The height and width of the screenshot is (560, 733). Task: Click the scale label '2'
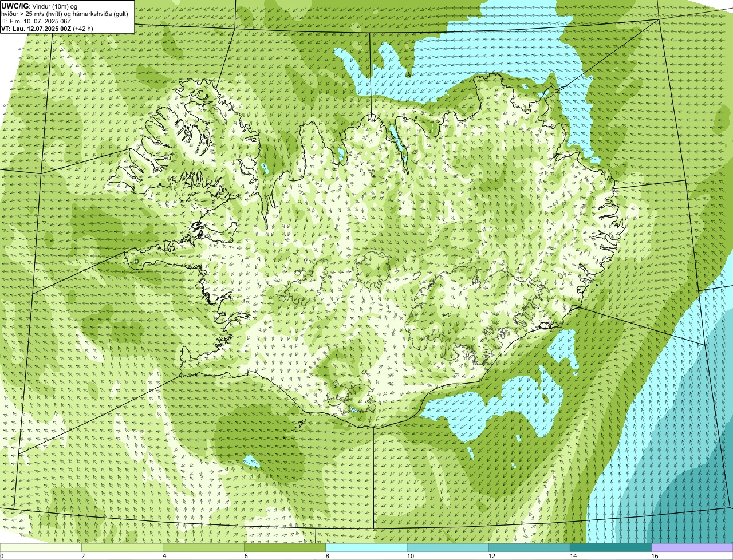tap(83, 556)
